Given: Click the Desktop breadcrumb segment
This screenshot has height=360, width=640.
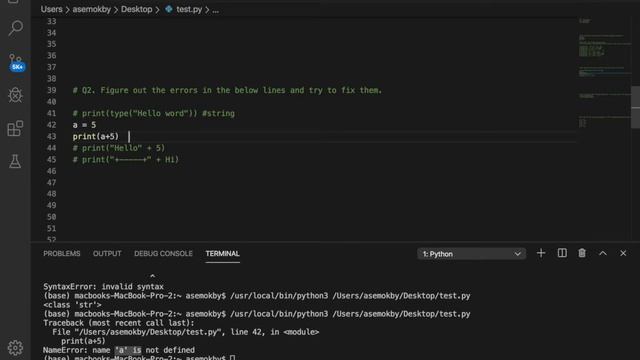Looking at the screenshot, I should tap(136, 9).
